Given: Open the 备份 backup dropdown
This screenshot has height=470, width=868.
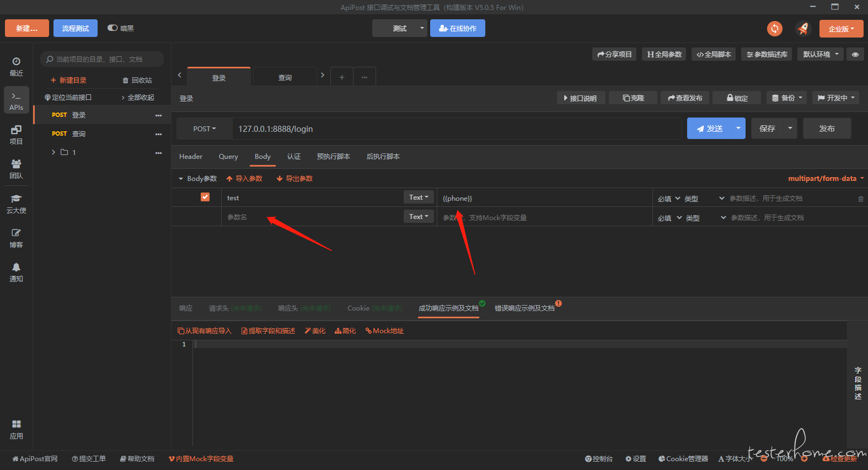Looking at the screenshot, I should (x=787, y=98).
